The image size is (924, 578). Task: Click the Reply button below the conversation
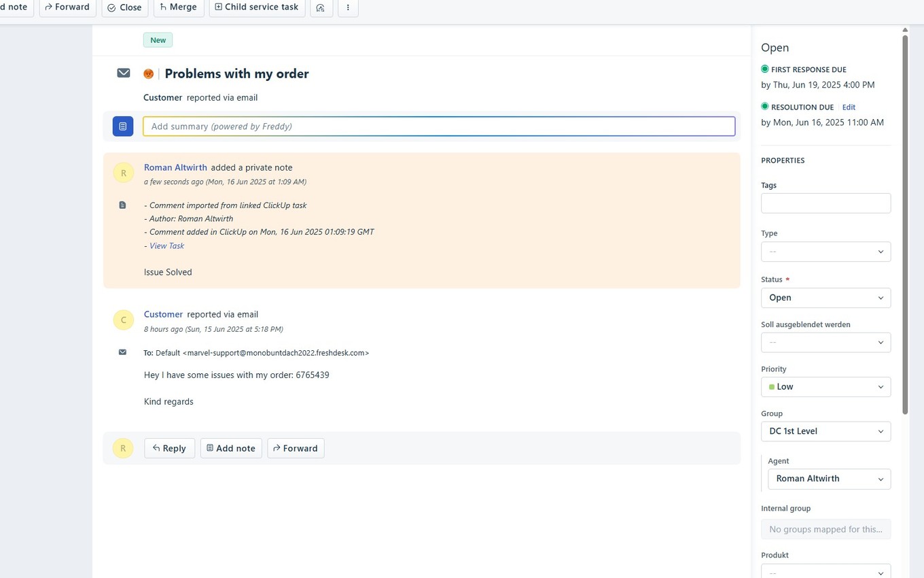tap(169, 447)
